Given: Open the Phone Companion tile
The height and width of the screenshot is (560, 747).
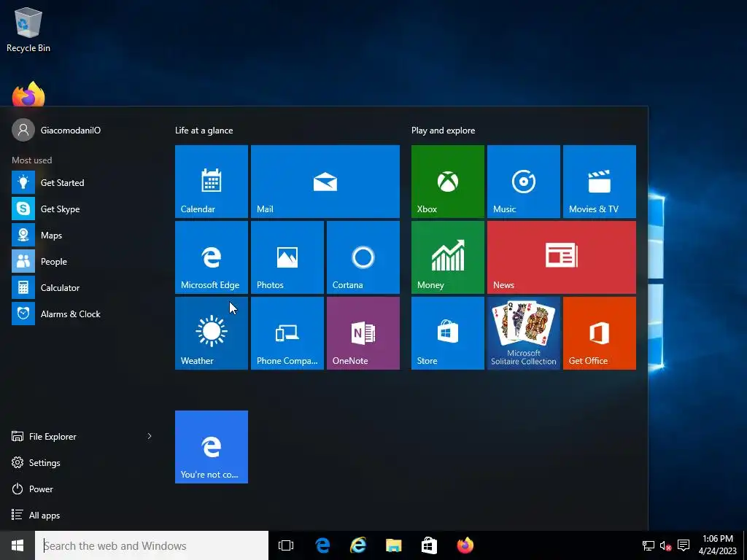Looking at the screenshot, I should pos(287,332).
